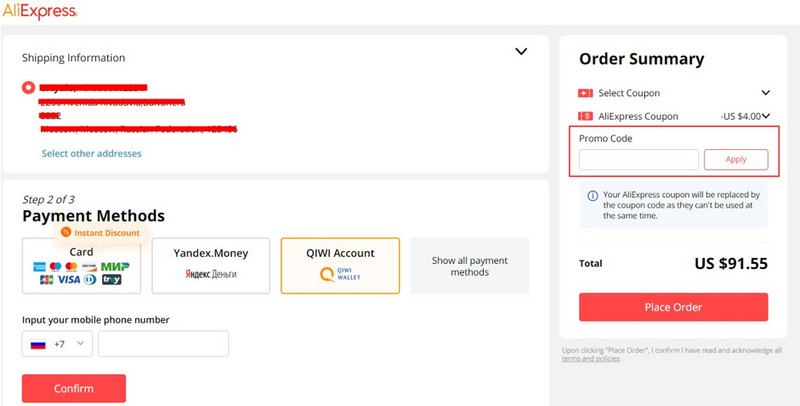Apply the promo code
This screenshot has width=800, height=406.
(736, 159)
